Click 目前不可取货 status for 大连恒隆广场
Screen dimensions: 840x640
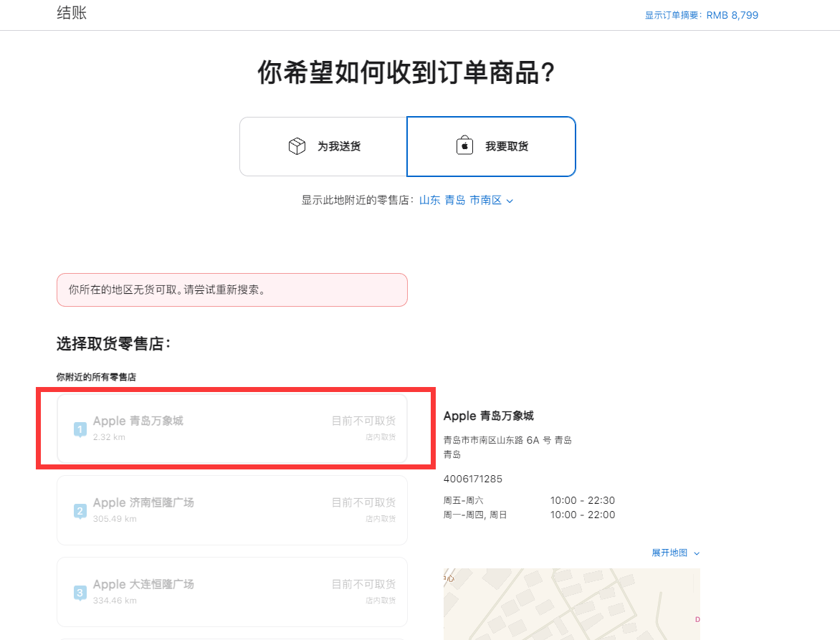point(364,584)
